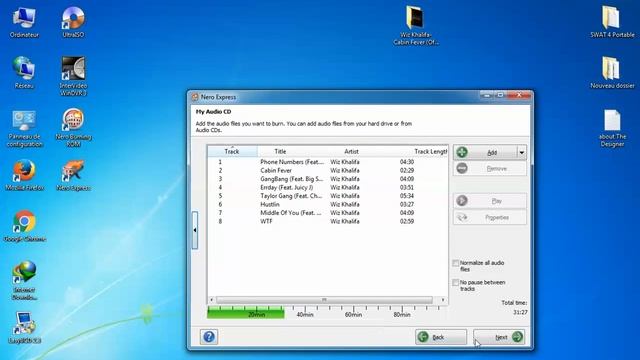Select track Middle Of You (Feat. ...
The width and height of the screenshot is (640, 360).
click(x=327, y=213)
